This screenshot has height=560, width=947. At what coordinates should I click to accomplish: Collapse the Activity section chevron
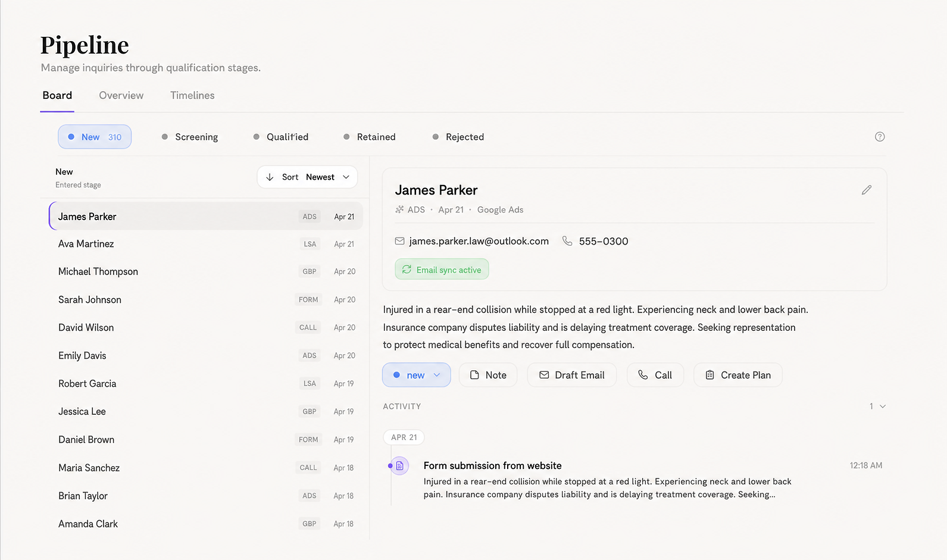click(883, 406)
